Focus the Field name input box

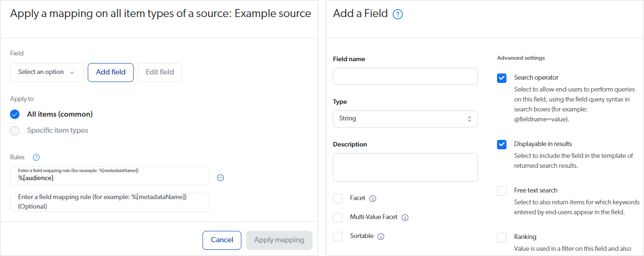tap(405, 76)
